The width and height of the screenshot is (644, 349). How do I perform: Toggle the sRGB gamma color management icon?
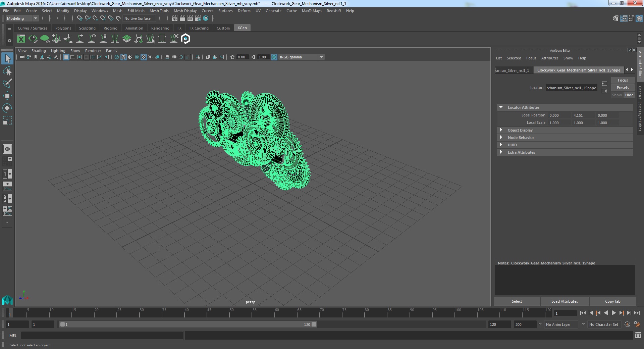tap(274, 57)
